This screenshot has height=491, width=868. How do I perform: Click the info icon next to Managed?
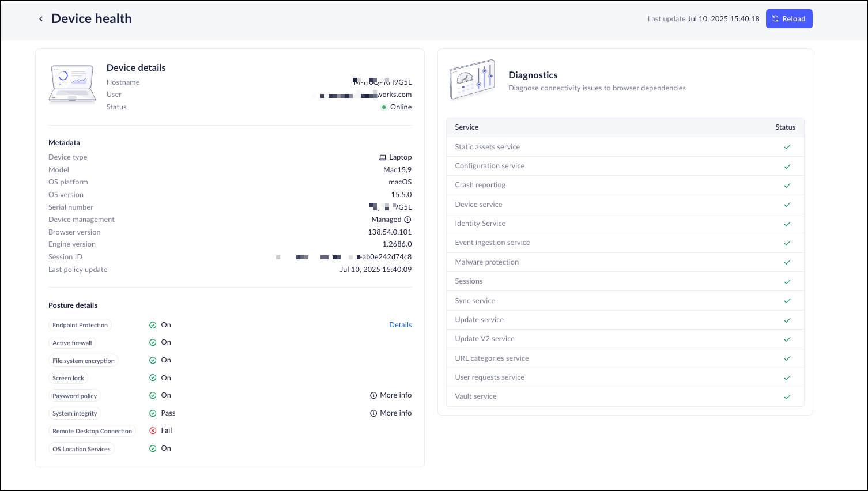point(407,220)
